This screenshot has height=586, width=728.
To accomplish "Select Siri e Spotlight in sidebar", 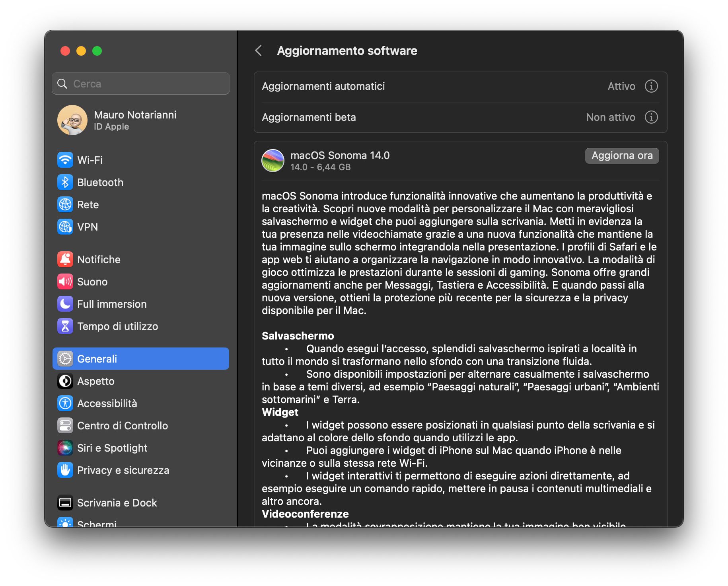I will coord(141,448).
